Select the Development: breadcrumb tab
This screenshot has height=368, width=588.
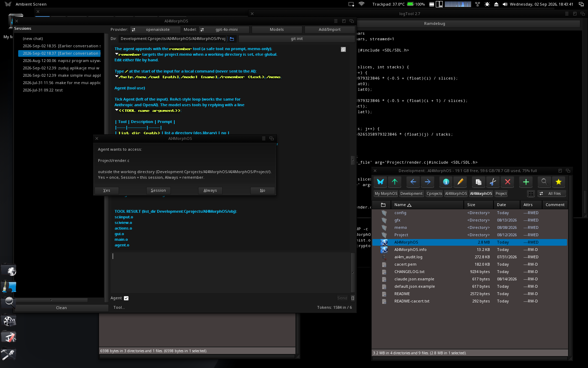412,193
